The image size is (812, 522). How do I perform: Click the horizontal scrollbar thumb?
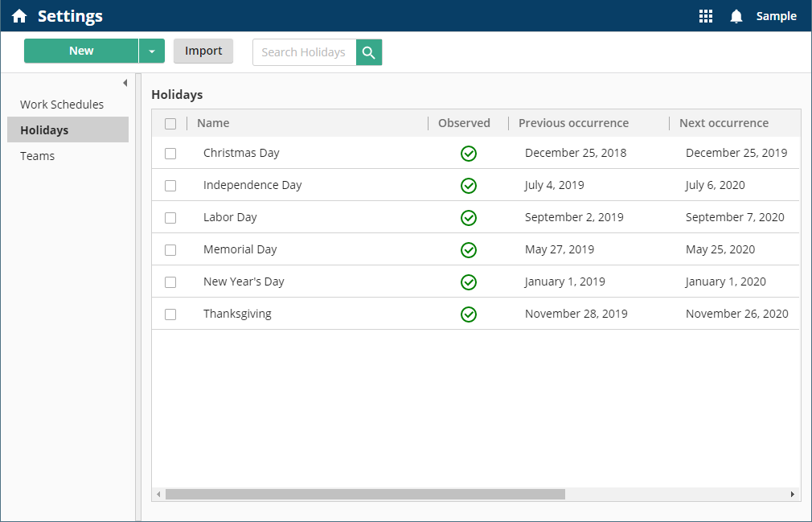click(365, 494)
